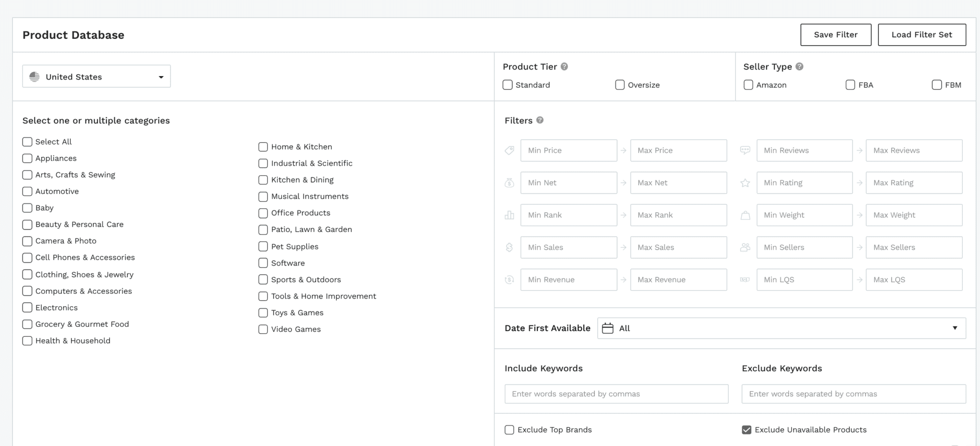Click the calendar icon in Date First Available
Screen dimensions: 980x446
click(x=608, y=328)
